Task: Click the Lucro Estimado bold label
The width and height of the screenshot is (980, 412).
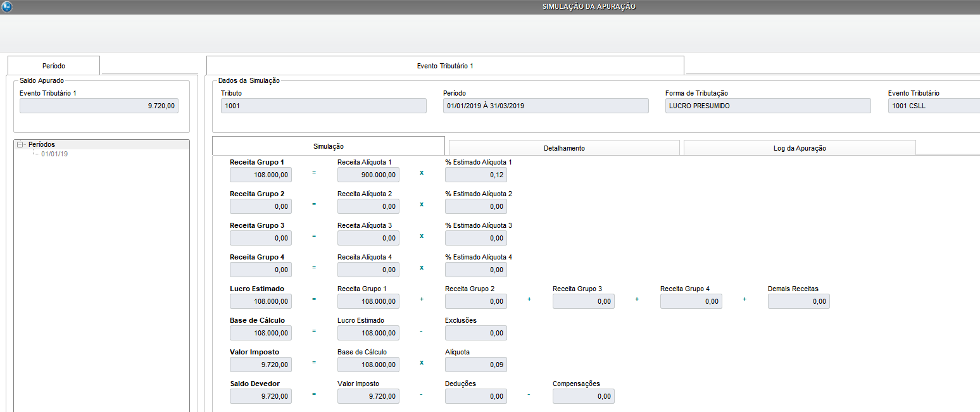Action: [x=257, y=289]
